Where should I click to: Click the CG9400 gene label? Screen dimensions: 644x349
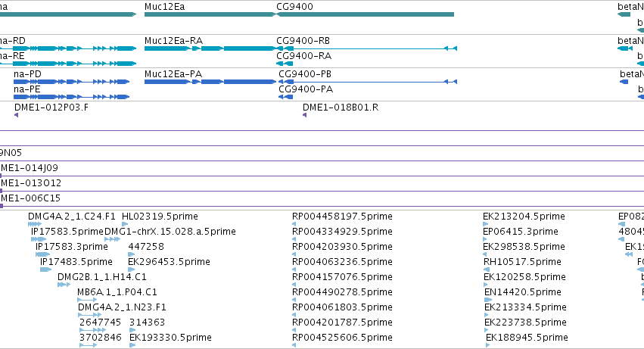point(294,7)
